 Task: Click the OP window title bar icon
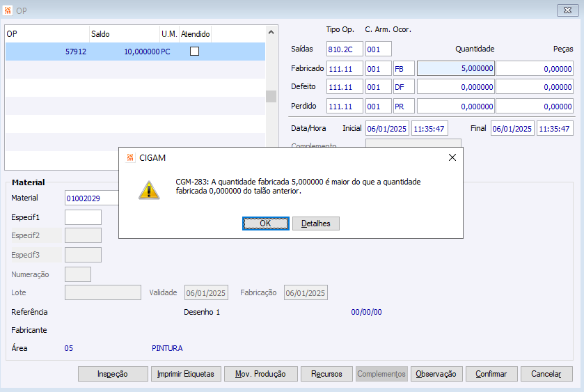click(8, 10)
